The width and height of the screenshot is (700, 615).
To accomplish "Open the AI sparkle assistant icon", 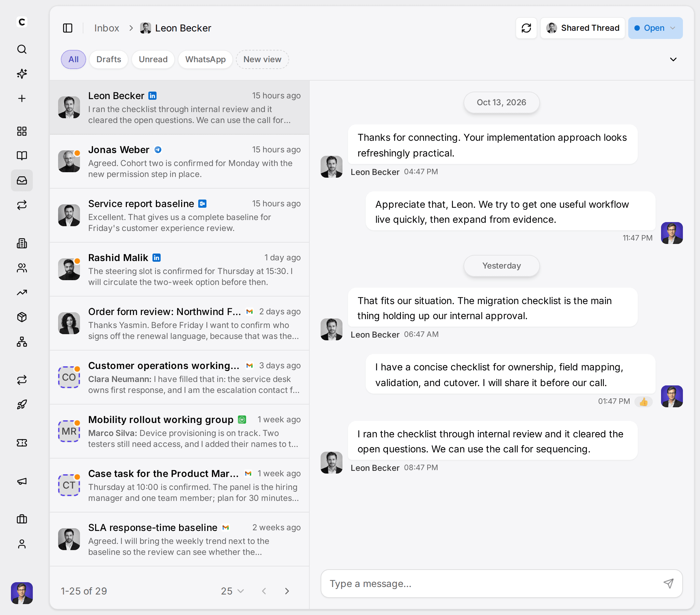I will pyautogui.click(x=22, y=74).
